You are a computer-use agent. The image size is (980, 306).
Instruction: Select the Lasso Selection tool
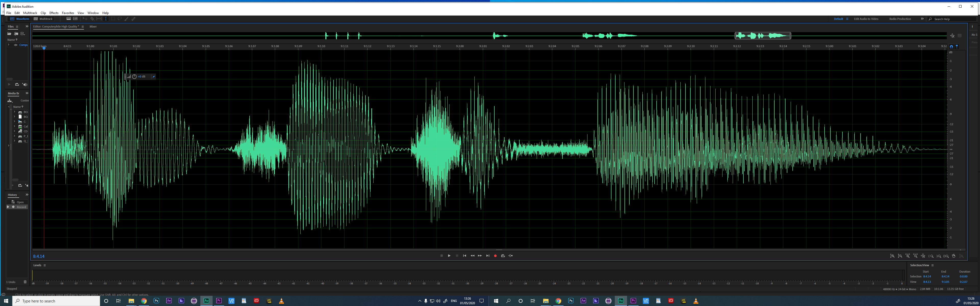pos(119,19)
